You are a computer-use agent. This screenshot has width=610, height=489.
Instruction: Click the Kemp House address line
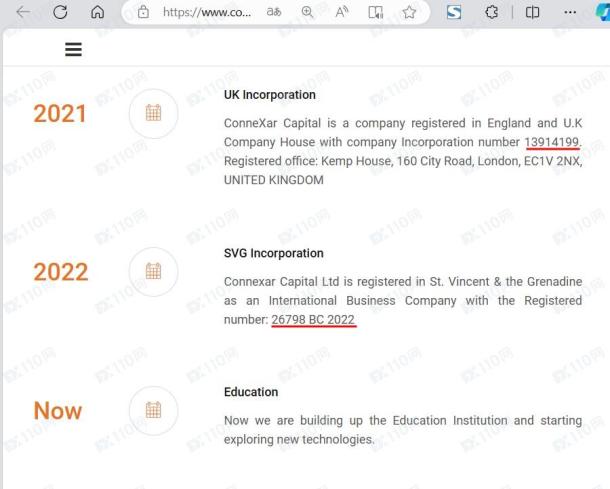point(403,161)
